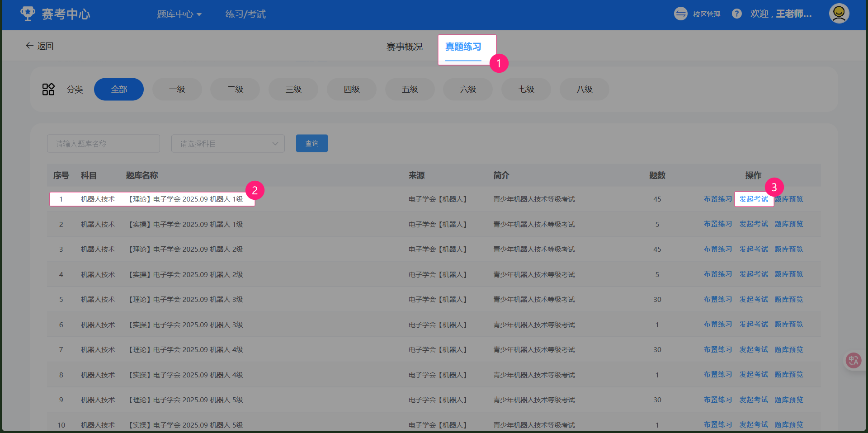This screenshot has height=433, width=868.
Task: Click the back arrow icon
Action: [29, 46]
